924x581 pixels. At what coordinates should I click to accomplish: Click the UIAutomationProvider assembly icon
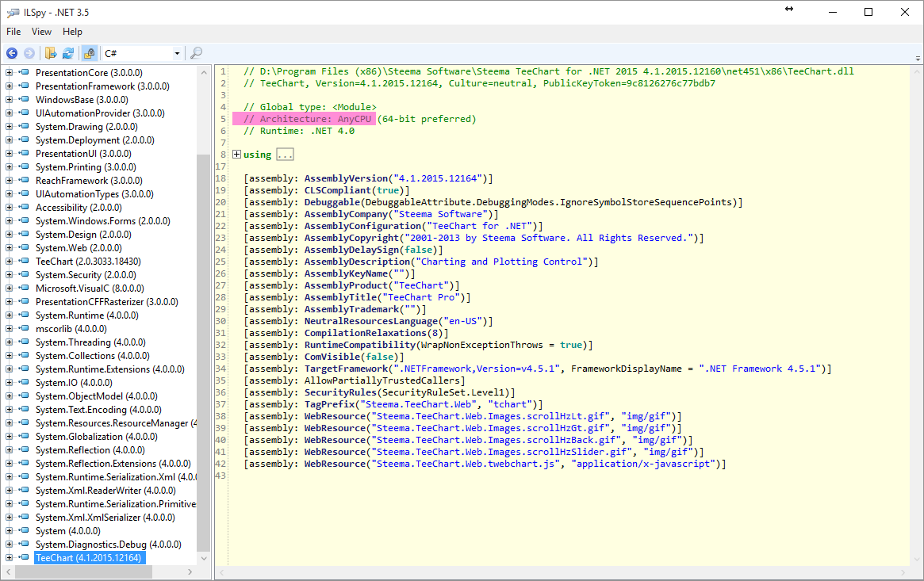[24, 113]
